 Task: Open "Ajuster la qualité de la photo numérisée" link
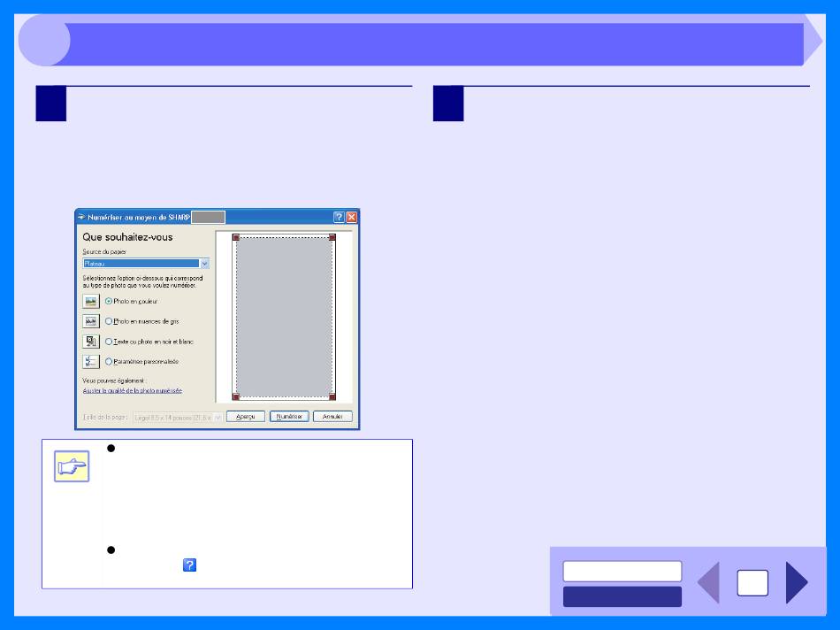click(x=133, y=391)
